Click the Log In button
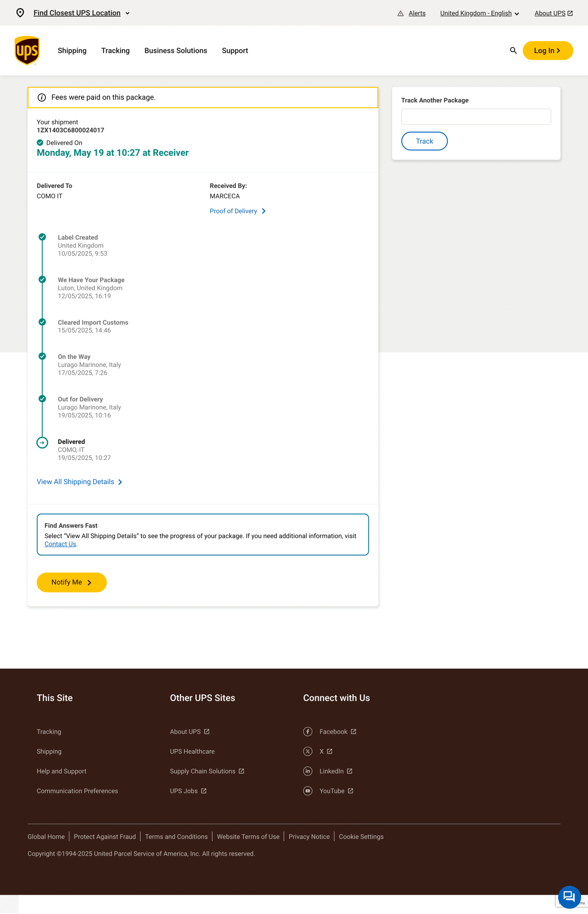 point(548,50)
